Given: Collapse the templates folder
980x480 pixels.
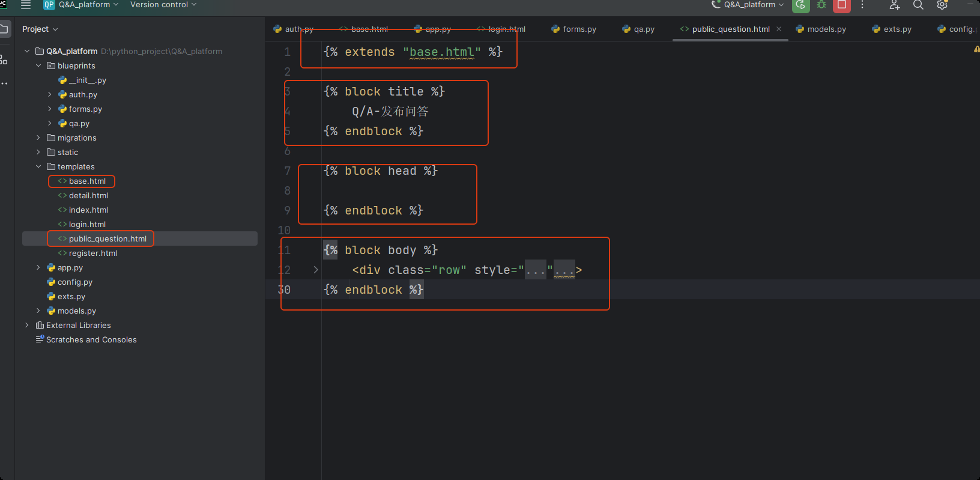Looking at the screenshot, I should (38, 166).
